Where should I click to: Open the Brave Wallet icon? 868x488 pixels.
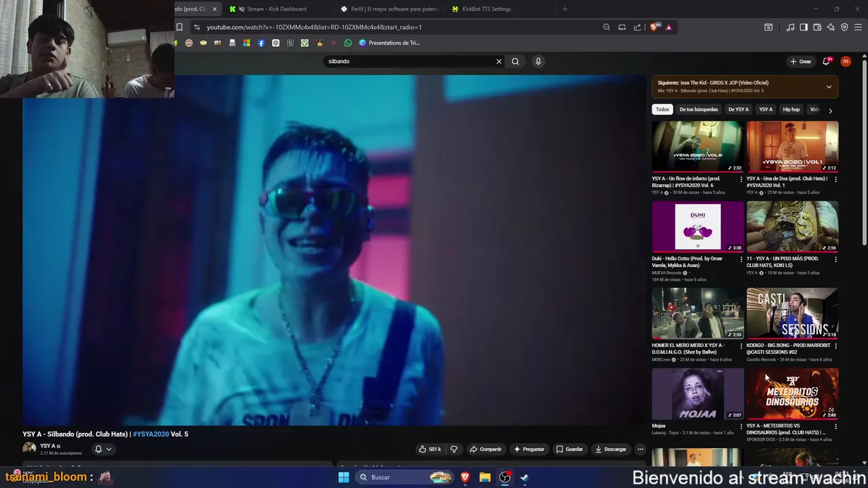[817, 27]
